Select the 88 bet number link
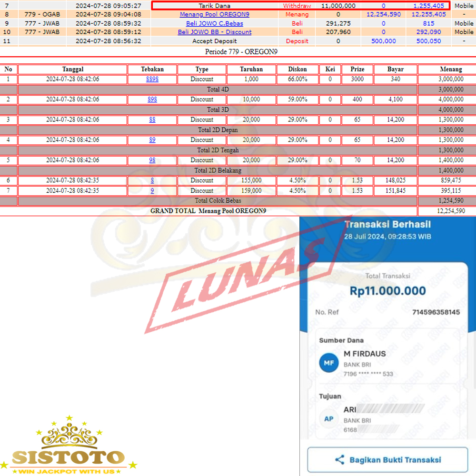 pos(152,119)
